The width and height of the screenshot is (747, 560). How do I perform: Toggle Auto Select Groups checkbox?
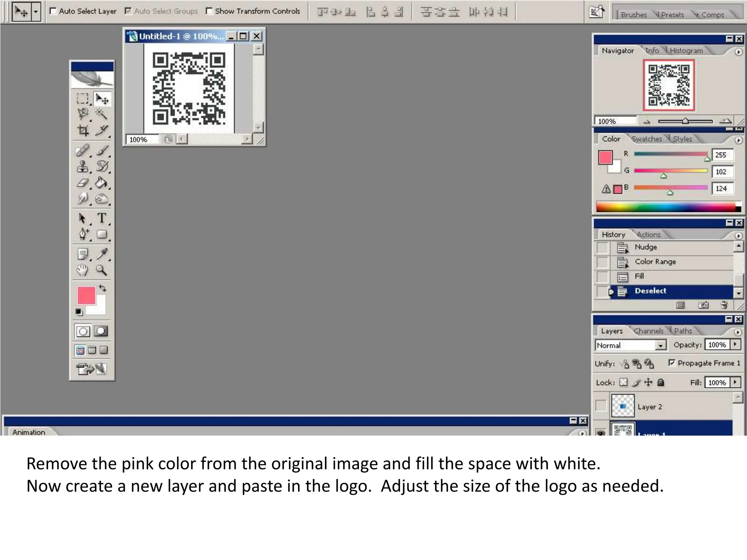point(128,11)
